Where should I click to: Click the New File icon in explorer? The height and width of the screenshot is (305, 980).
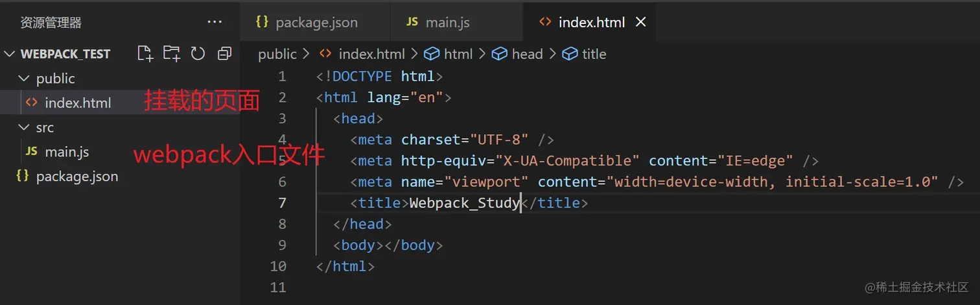[145, 54]
